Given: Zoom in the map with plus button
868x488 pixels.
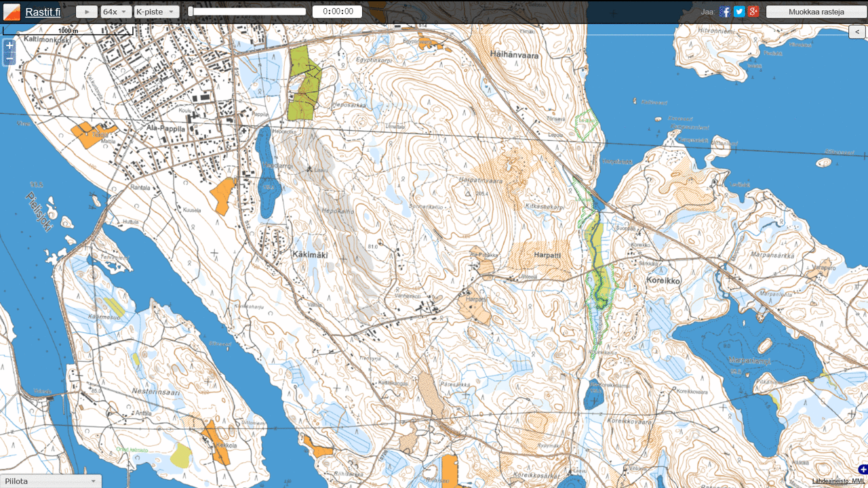Looking at the screenshot, I should pos(9,45).
